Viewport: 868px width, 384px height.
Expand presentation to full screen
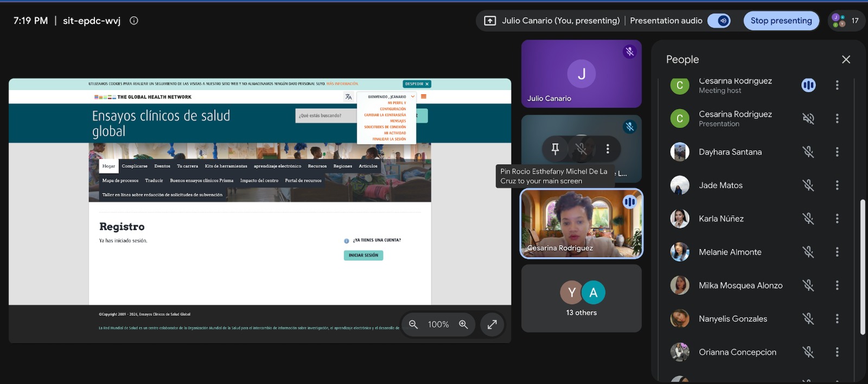tap(492, 324)
